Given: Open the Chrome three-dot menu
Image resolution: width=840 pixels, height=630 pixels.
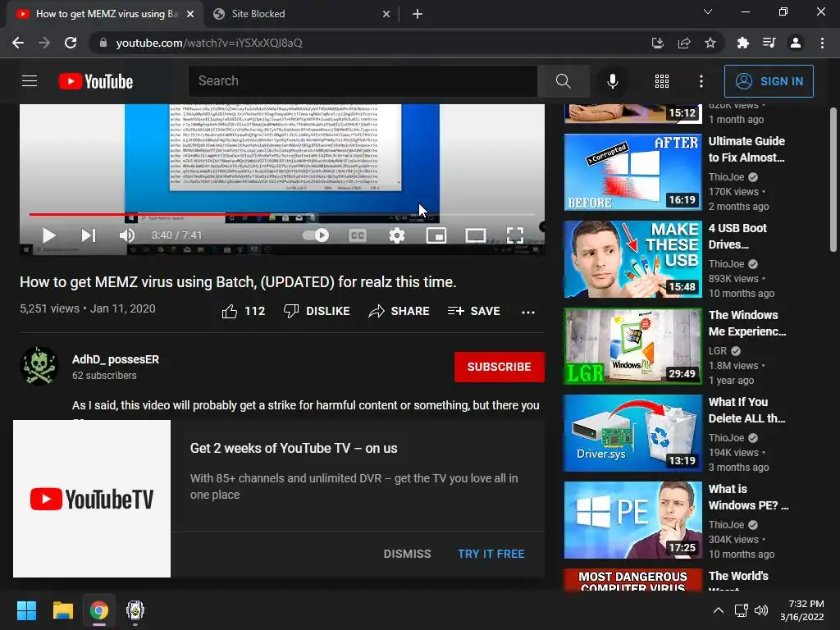Looking at the screenshot, I should tap(822, 43).
